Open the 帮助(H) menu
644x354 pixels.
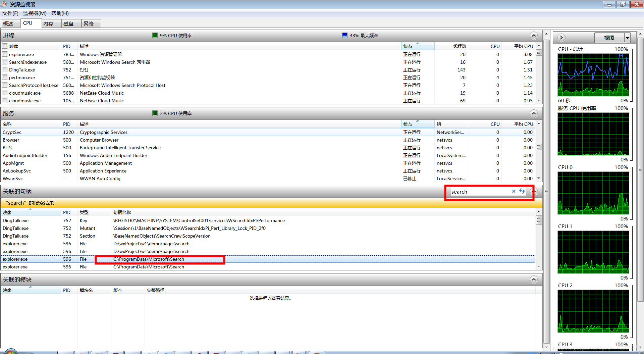60,13
